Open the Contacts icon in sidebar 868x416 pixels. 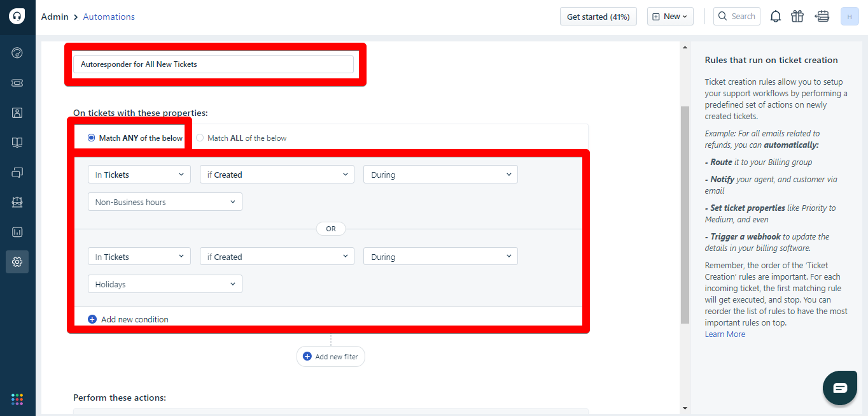pos(17,113)
